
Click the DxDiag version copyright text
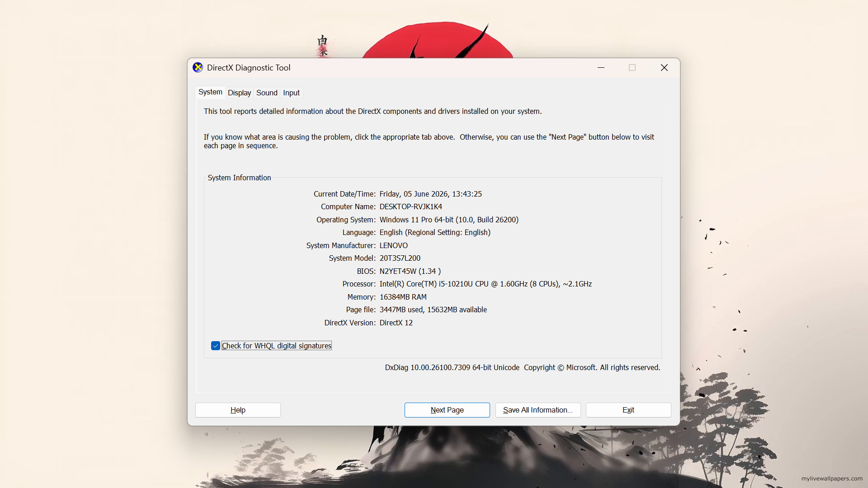[x=523, y=367]
